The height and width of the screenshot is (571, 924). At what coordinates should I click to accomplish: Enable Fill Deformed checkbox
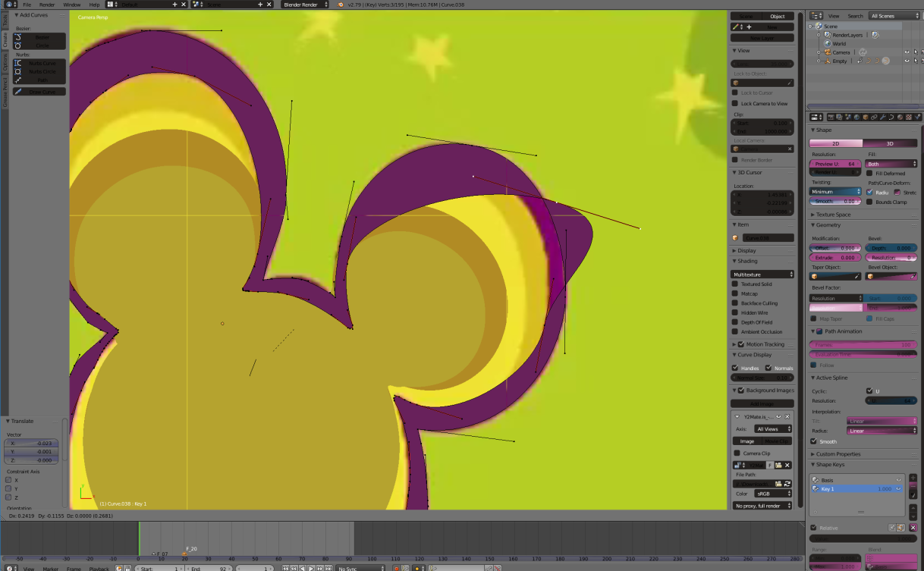[869, 173]
